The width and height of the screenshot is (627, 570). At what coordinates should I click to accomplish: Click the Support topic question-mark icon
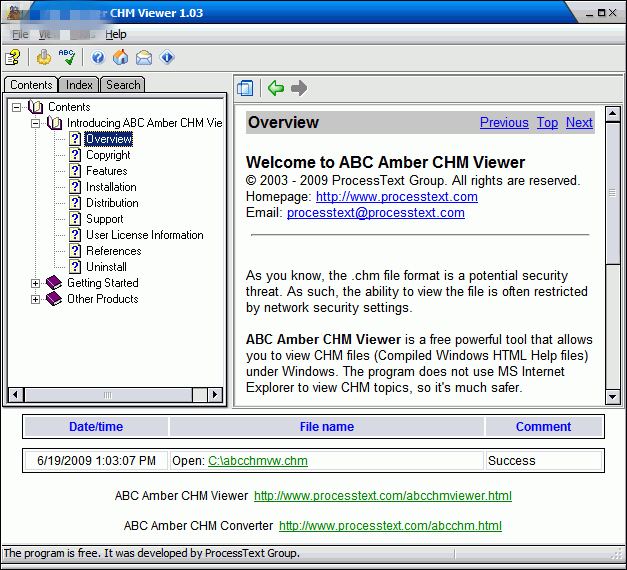(75, 218)
